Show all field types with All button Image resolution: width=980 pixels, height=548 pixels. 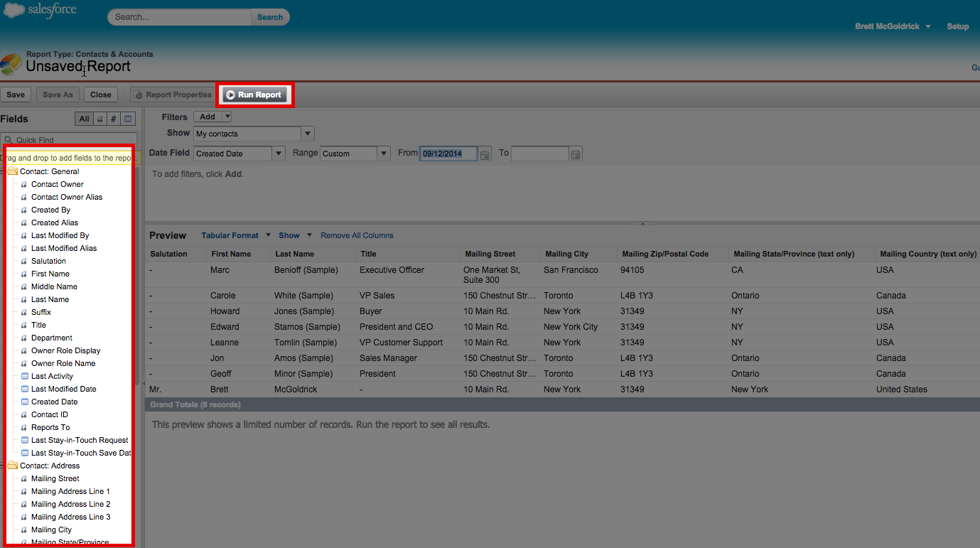(x=84, y=119)
